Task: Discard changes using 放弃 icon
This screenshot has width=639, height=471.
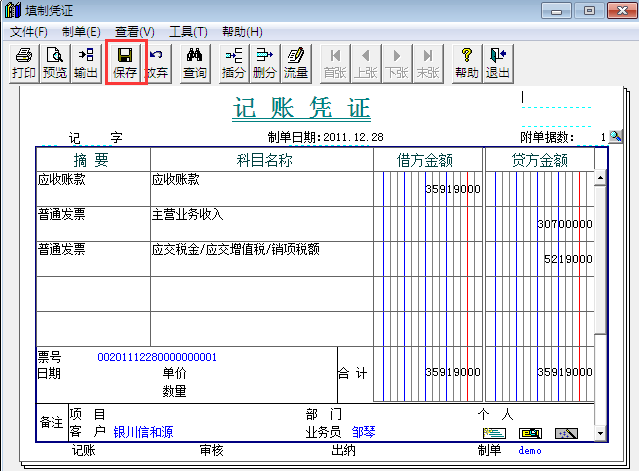Action: (x=156, y=63)
